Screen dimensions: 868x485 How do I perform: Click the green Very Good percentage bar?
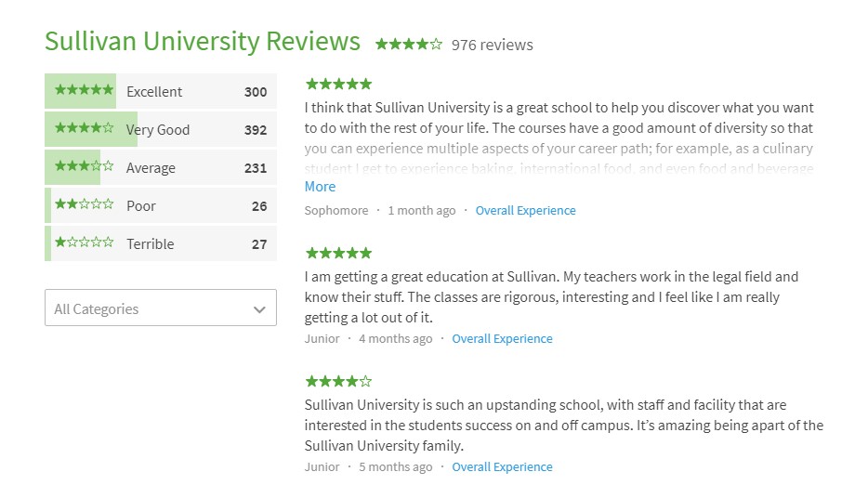[91, 129]
